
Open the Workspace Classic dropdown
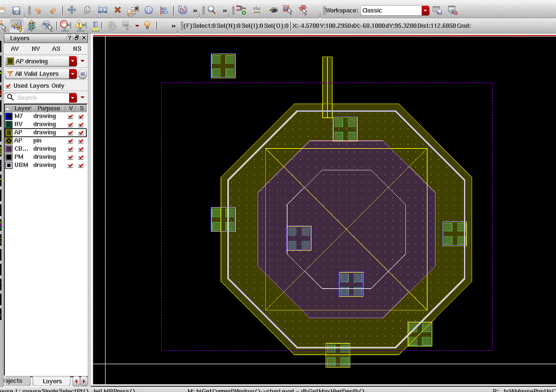click(x=425, y=11)
